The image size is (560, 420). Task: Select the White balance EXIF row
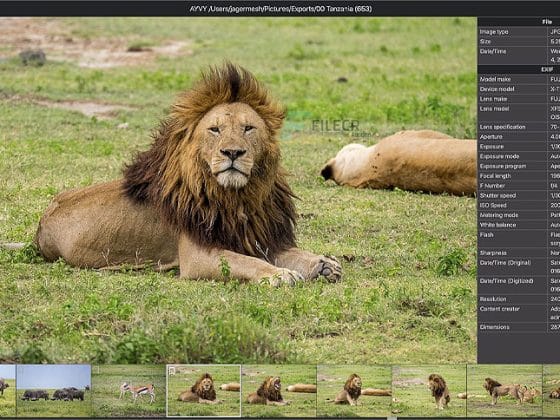(519, 225)
